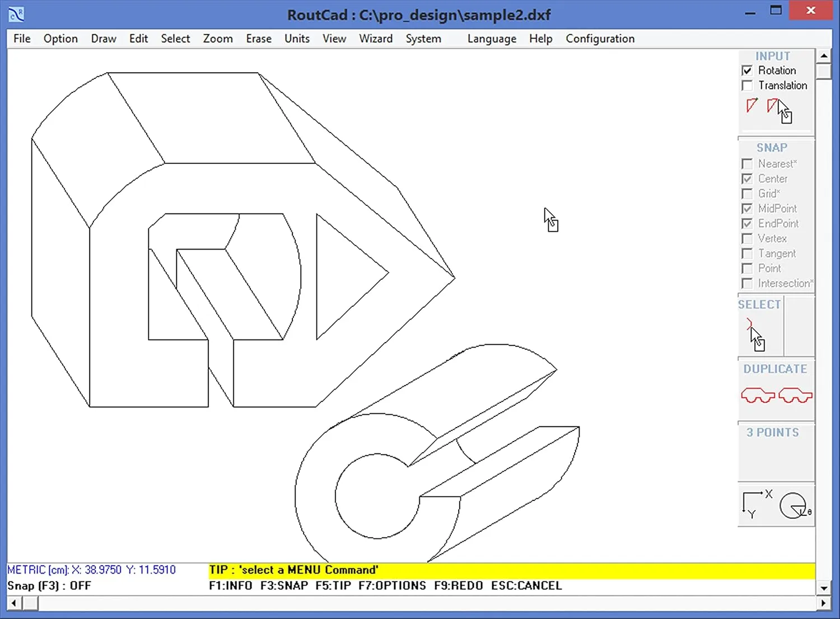Click the first DUPLICATE shape icon
The height and width of the screenshot is (619, 840).
(x=758, y=395)
